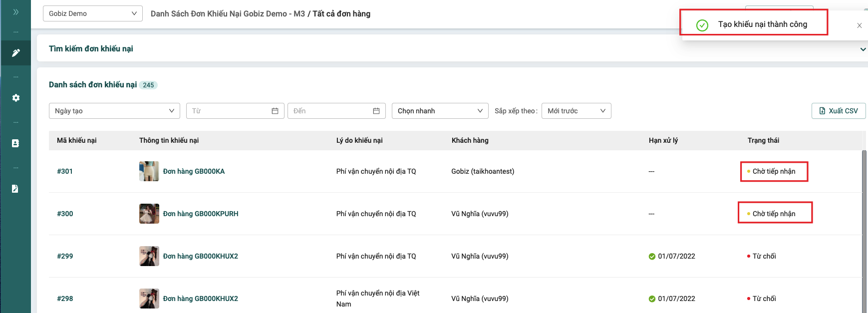The image size is (868, 313).
Task: Click the table's vertical scrollbar
Action: click(864, 225)
